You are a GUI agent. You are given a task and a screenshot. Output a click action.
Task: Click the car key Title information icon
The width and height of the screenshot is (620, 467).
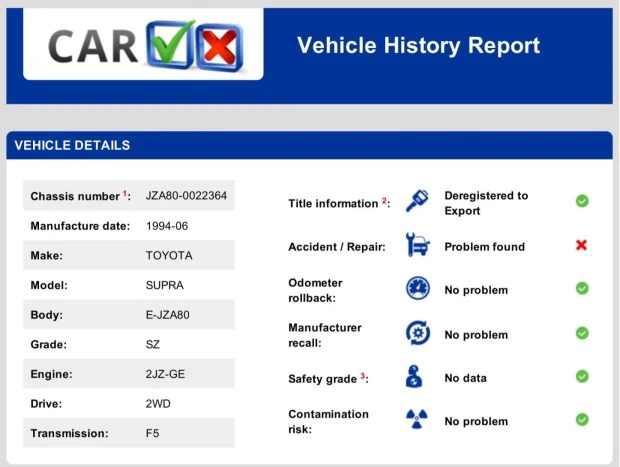tap(417, 200)
